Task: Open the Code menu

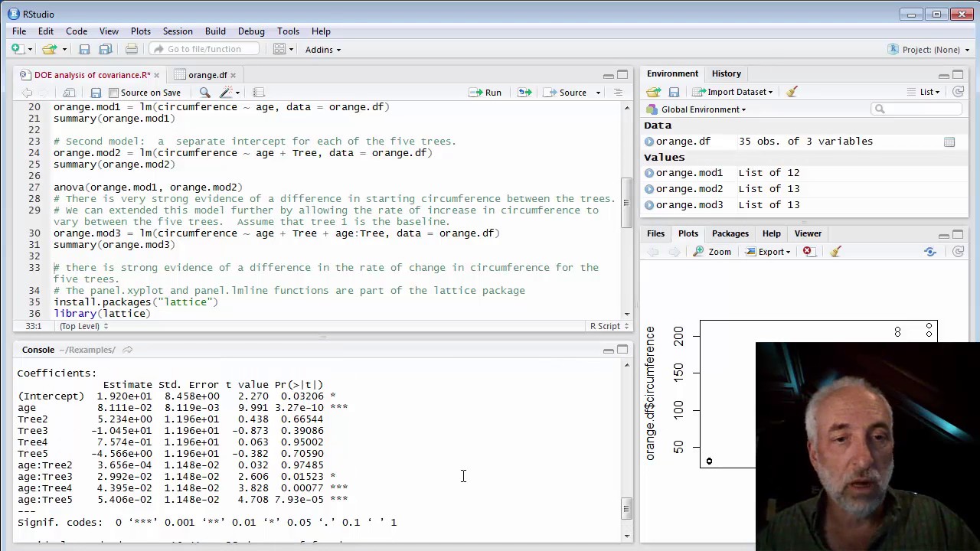Action: 77,31
